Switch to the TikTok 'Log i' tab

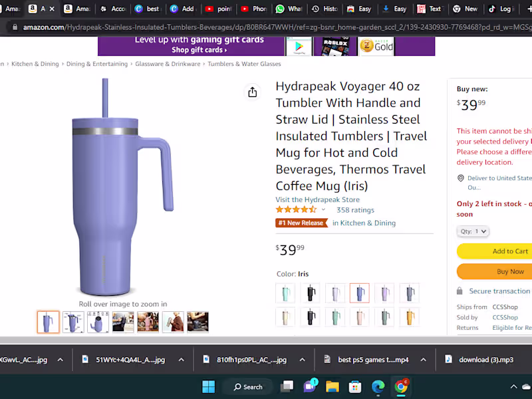[x=501, y=9]
